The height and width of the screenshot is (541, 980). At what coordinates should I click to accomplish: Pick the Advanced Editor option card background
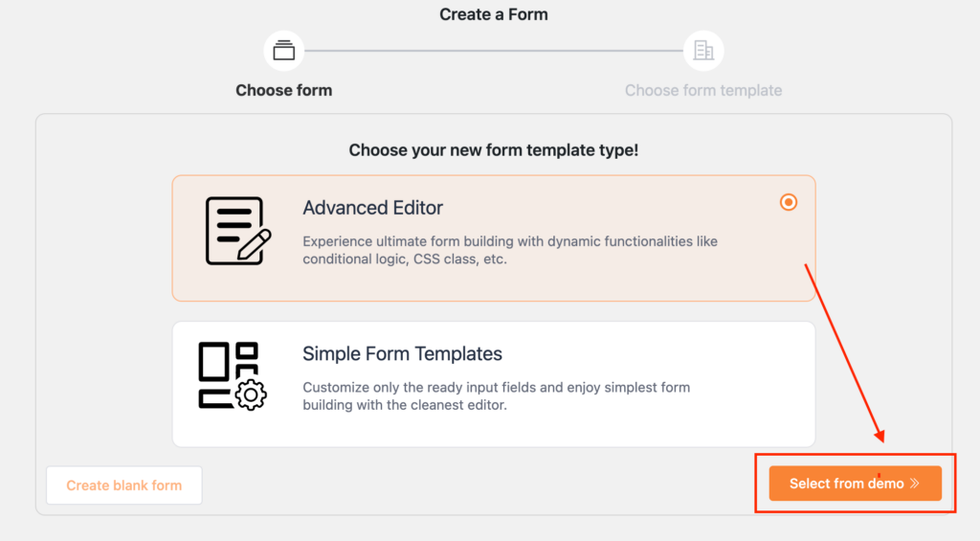click(494, 238)
